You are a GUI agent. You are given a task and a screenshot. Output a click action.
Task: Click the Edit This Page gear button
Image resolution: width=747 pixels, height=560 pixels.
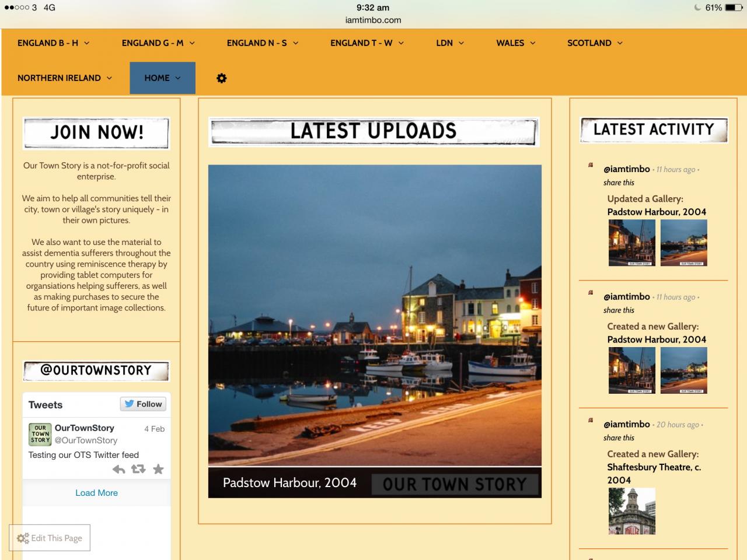tap(50, 538)
